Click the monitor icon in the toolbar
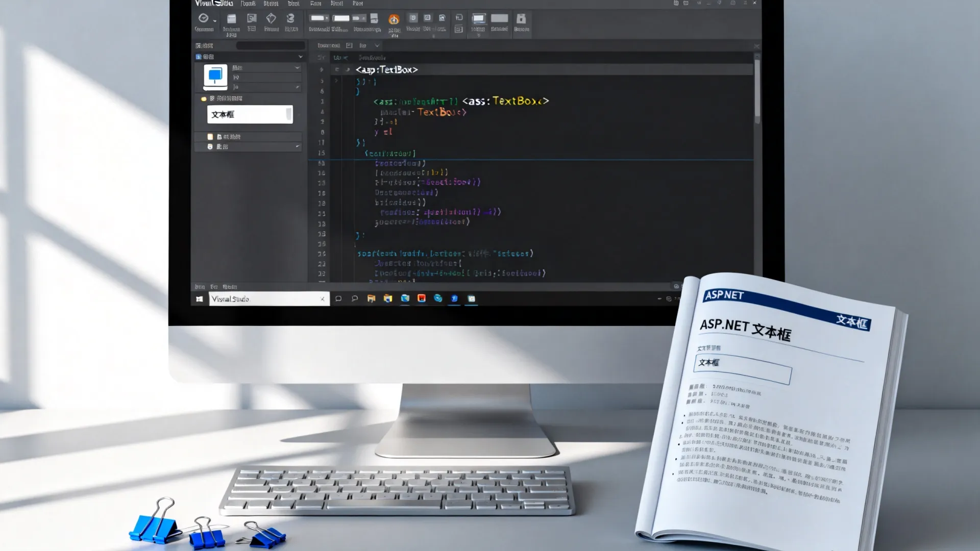The width and height of the screenshot is (980, 551). (x=478, y=19)
